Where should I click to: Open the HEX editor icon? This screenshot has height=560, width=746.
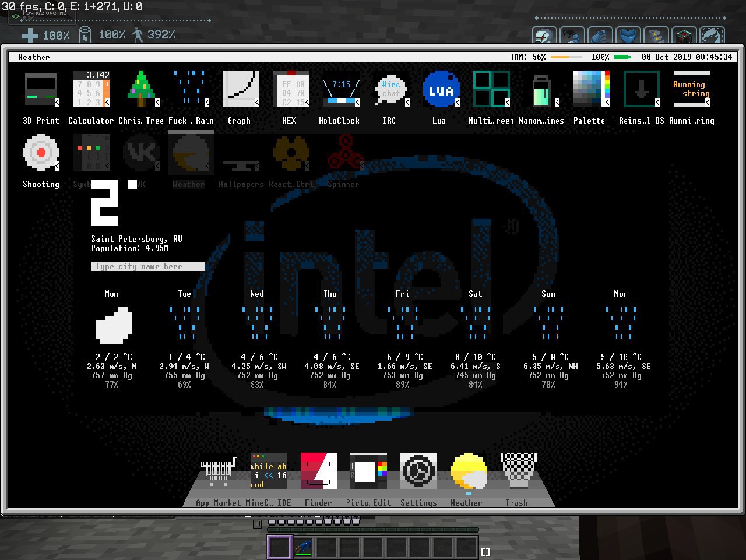pyautogui.click(x=291, y=89)
